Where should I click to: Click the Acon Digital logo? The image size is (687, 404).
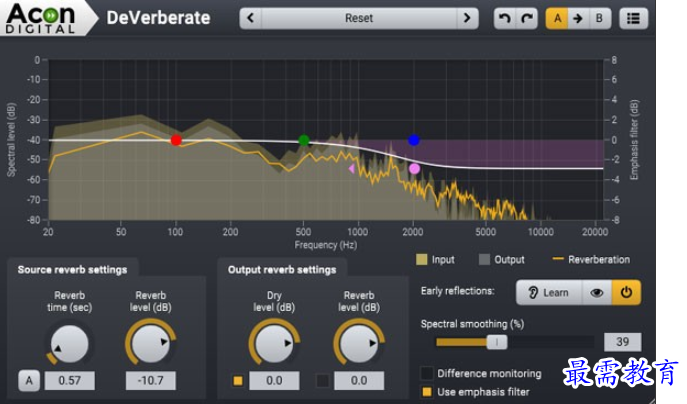click(41, 18)
